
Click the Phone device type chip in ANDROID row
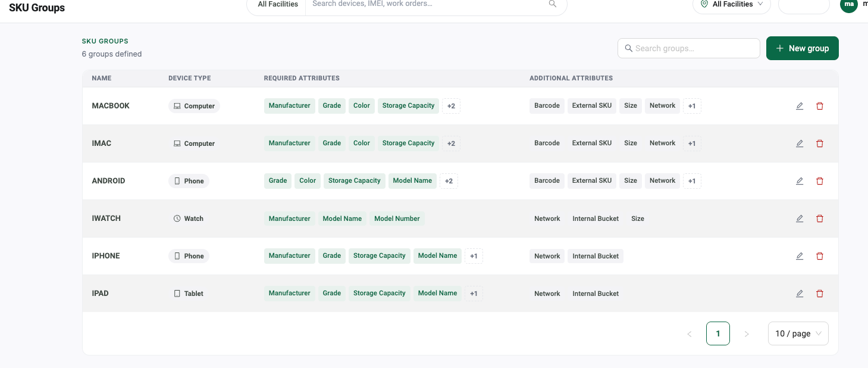coord(189,181)
